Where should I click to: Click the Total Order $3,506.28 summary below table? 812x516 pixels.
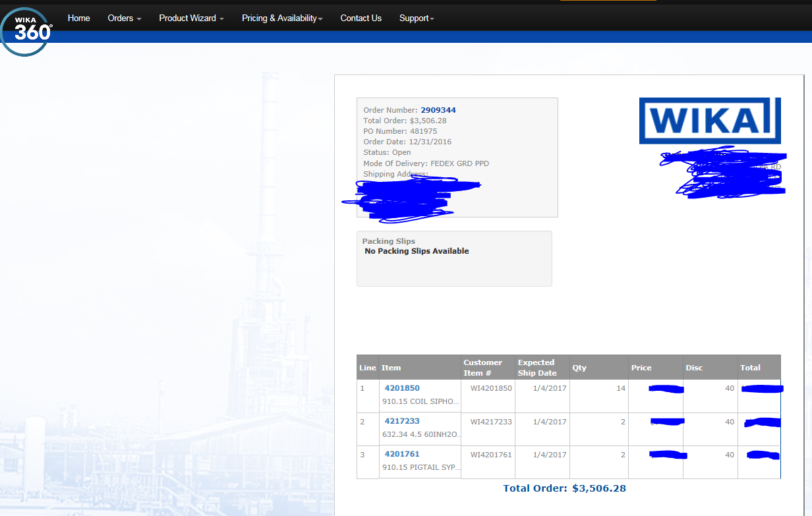[x=564, y=488]
